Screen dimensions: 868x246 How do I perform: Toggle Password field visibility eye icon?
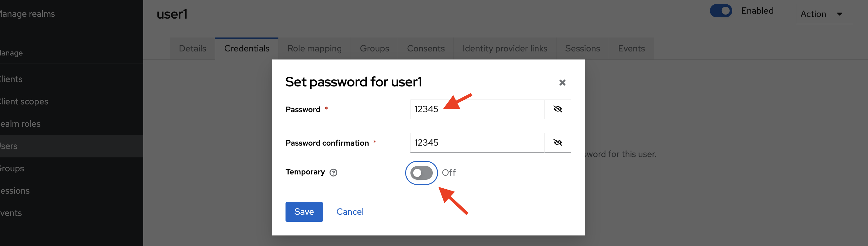(x=558, y=109)
